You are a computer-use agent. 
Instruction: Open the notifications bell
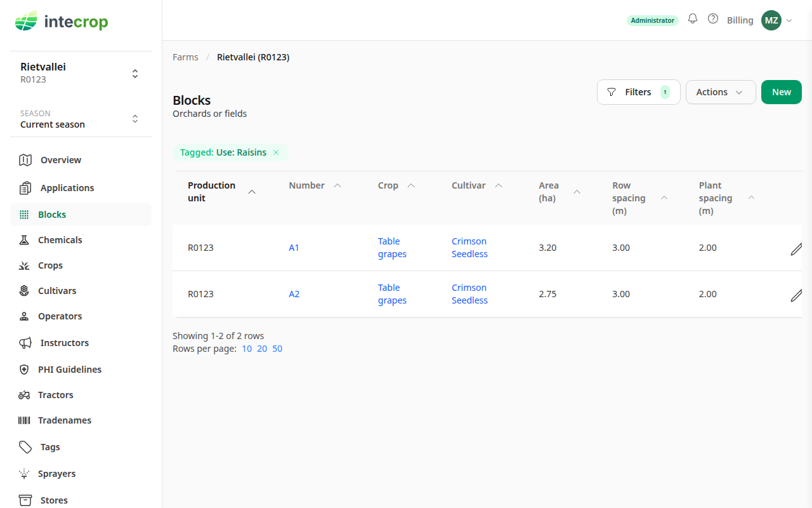(x=693, y=19)
